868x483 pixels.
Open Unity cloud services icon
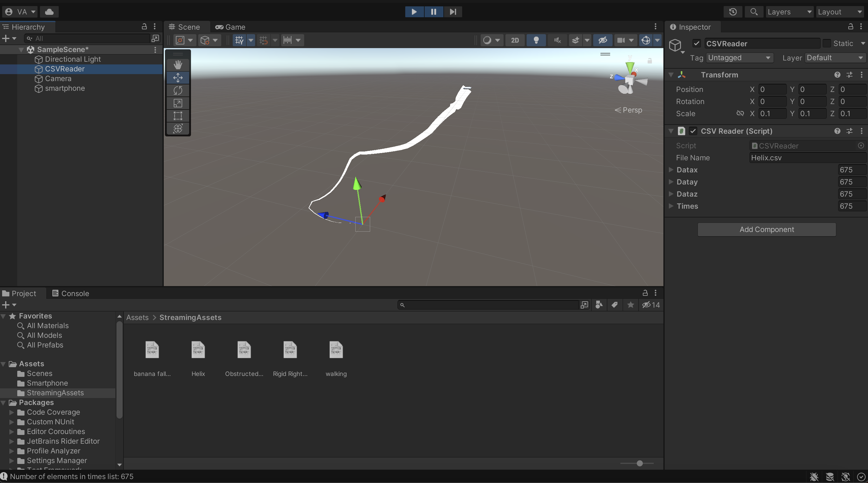[x=49, y=12]
